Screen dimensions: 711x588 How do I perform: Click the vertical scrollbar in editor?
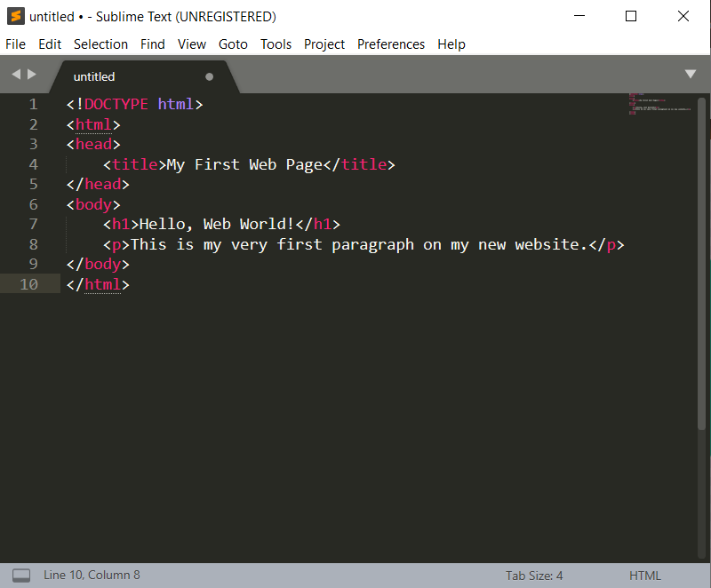[x=702, y=266]
